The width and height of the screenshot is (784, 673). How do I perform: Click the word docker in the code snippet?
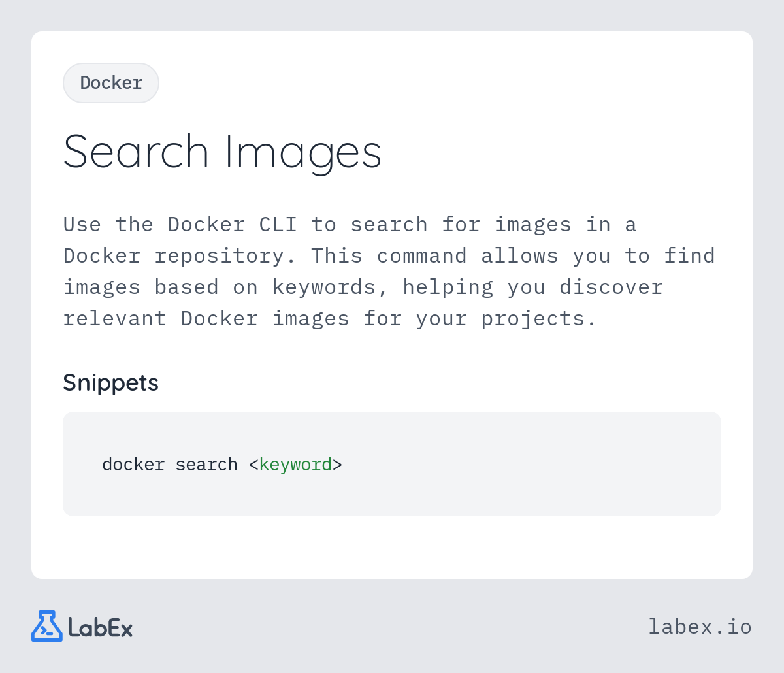(x=133, y=465)
